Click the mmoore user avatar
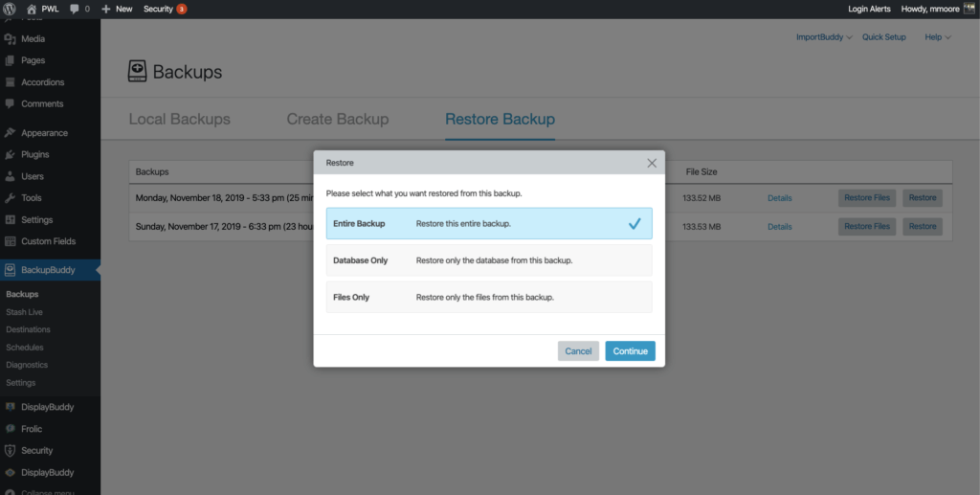980x495 pixels. [969, 9]
